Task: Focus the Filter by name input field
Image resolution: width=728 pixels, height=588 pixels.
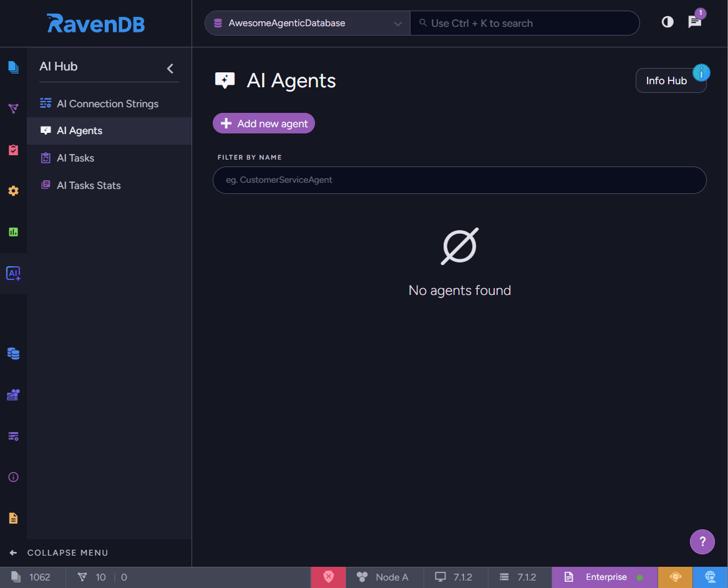Action: tap(459, 180)
